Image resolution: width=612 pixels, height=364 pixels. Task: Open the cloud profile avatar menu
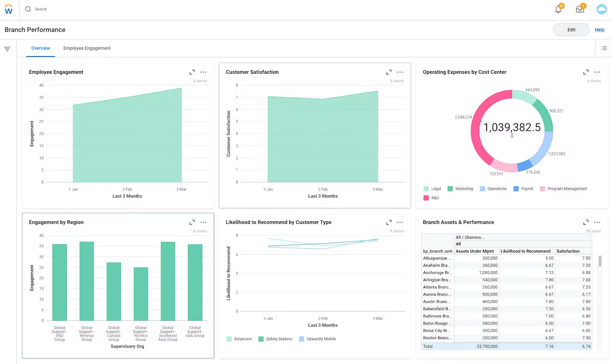601,9
